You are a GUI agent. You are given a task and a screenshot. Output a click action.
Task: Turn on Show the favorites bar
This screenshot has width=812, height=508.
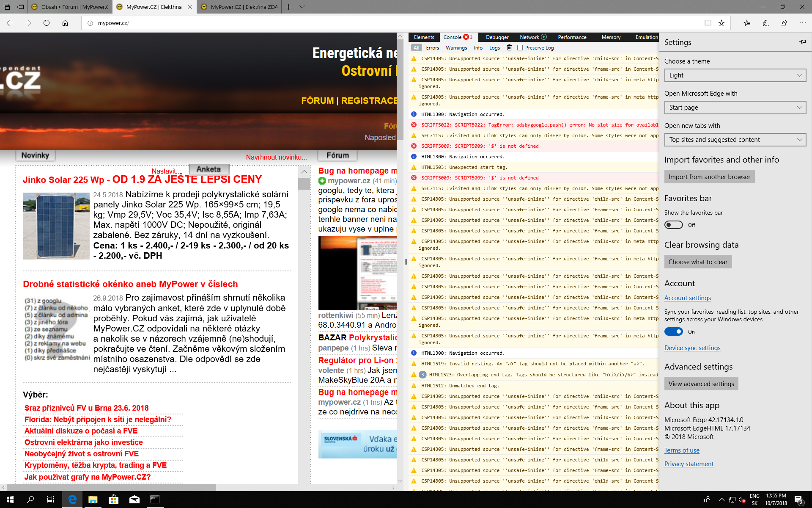click(x=673, y=225)
